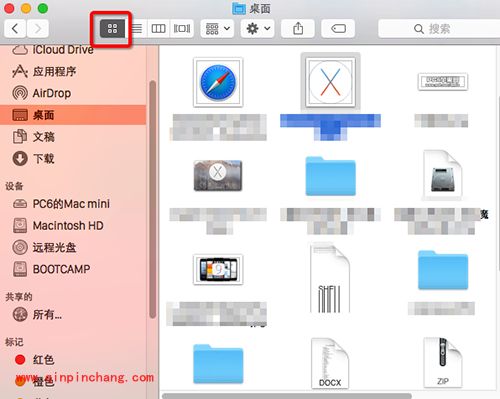The width and height of the screenshot is (500, 399).
Task: Switch to column view
Action: 158,29
